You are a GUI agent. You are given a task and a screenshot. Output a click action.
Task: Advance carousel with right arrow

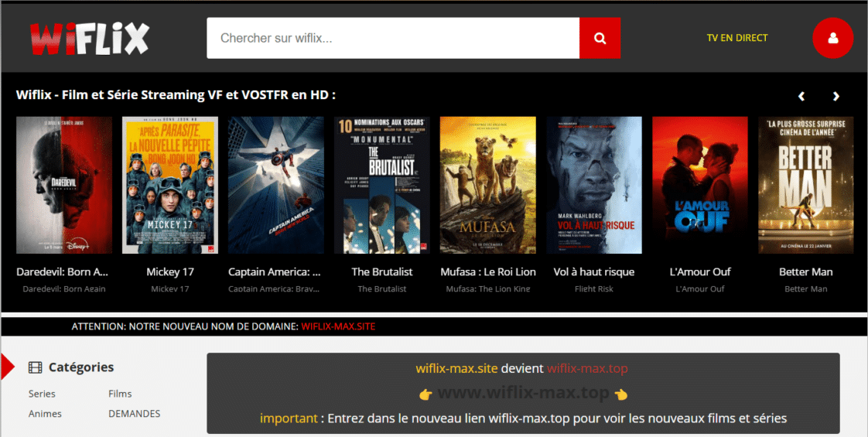coord(836,97)
